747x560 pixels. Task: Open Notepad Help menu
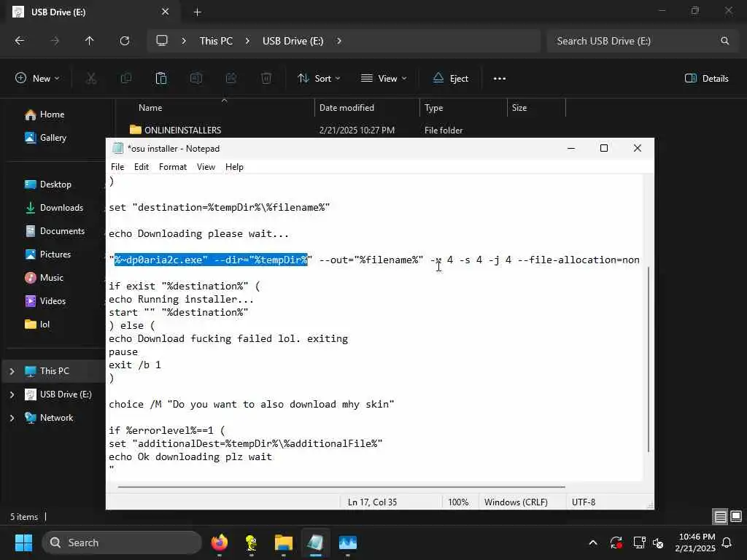[x=234, y=167]
